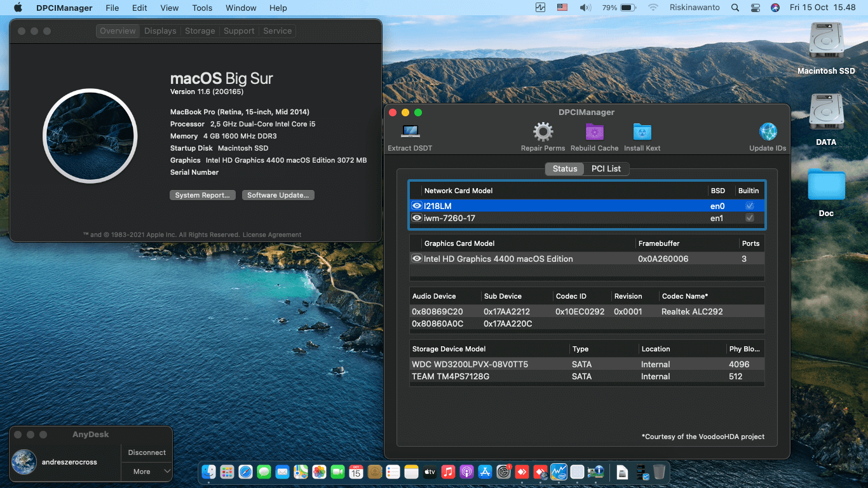Screen dimensions: 868x488
Task: Open the Window menu
Action: (241, 8)
